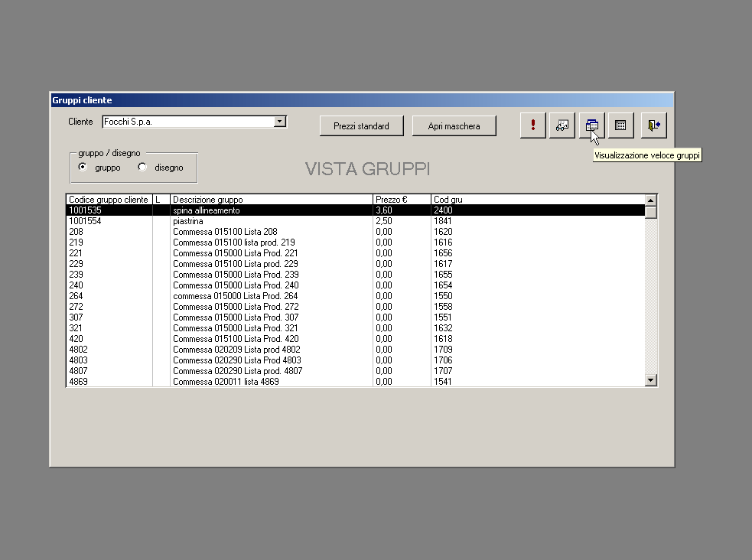This screenshot has height=560, width=752.
Task: Click Cod gru value 1617
Action: pyautogui.click(x=443, y=264)
